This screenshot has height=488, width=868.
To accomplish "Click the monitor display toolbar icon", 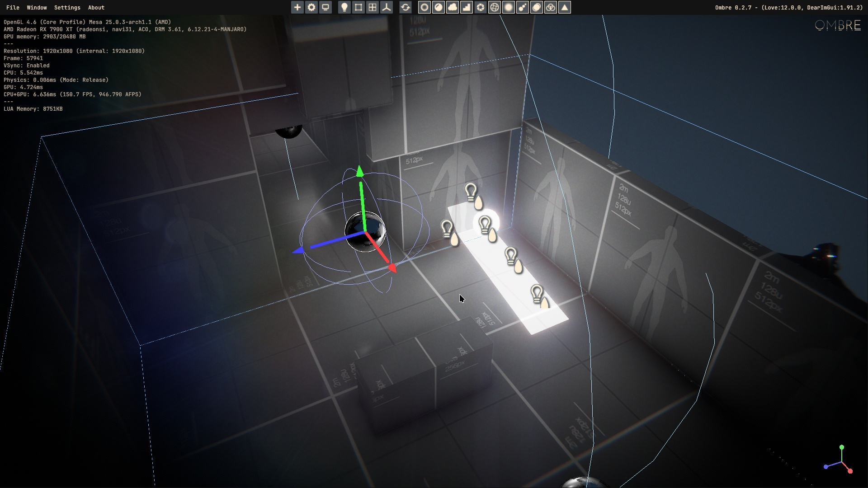I will 325,7.
